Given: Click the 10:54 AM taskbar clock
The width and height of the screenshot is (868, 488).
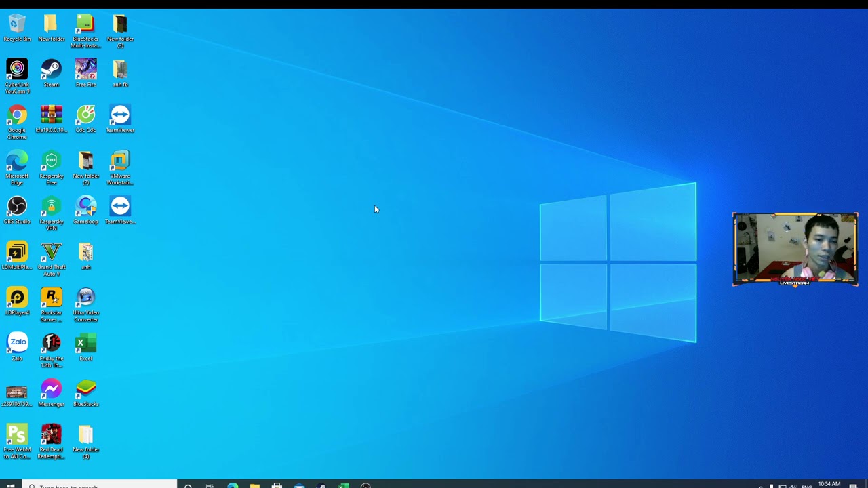Looking at the screenshot, I should 829,485.
